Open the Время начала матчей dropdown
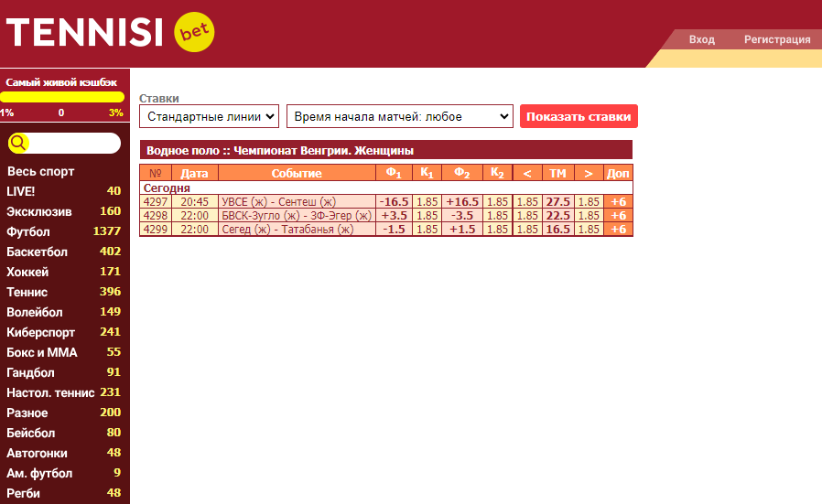The height and width of the screenshot is (504, 822). point(399,116)
